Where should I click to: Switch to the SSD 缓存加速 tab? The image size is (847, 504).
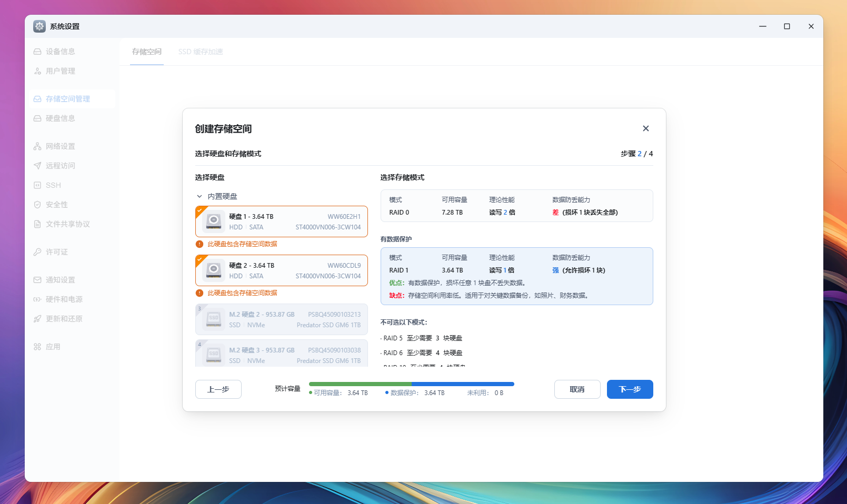pyautogui.click(x=201, y=51)
